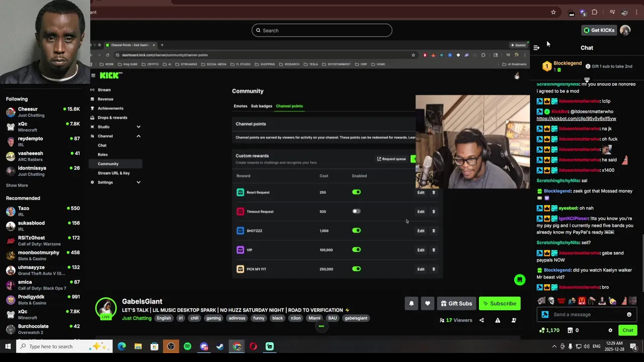Click the Windows taskbar search box
The width and height of the screenshot is (644, 362).
pyautogui.click(x=65, y=346)
